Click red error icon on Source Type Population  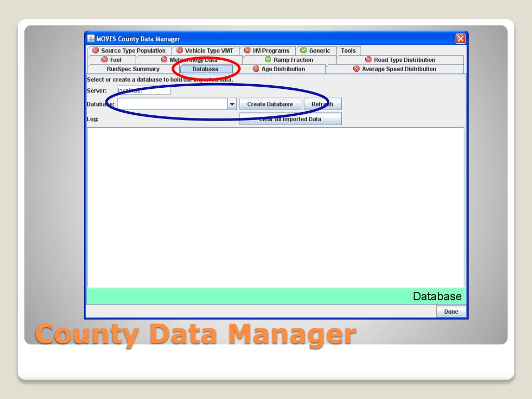click(x=96, y=50)
